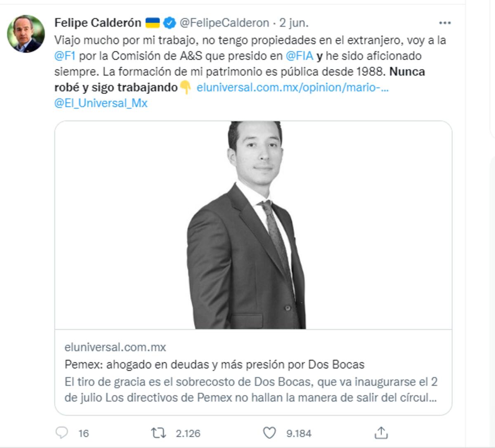This screenshot has height=448, width=495.
Task: Click the reply speech bubble icon
Action: pos(61,433)
